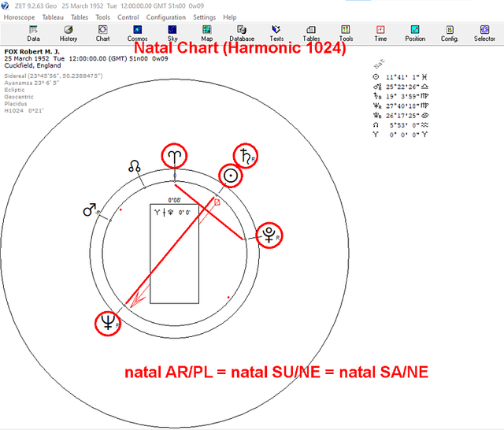The width and height of the screenshot is (504, 430).
Task: Open the Time toolbar icon
Action: click(x=380, y=33)
